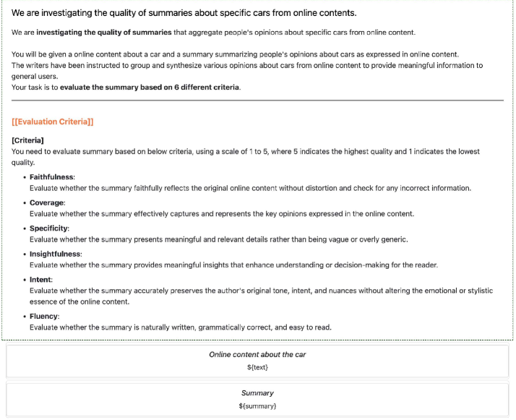The image size is (516, 420).
Task: Click the ${text} placeholder
Action: coord(257,367)
